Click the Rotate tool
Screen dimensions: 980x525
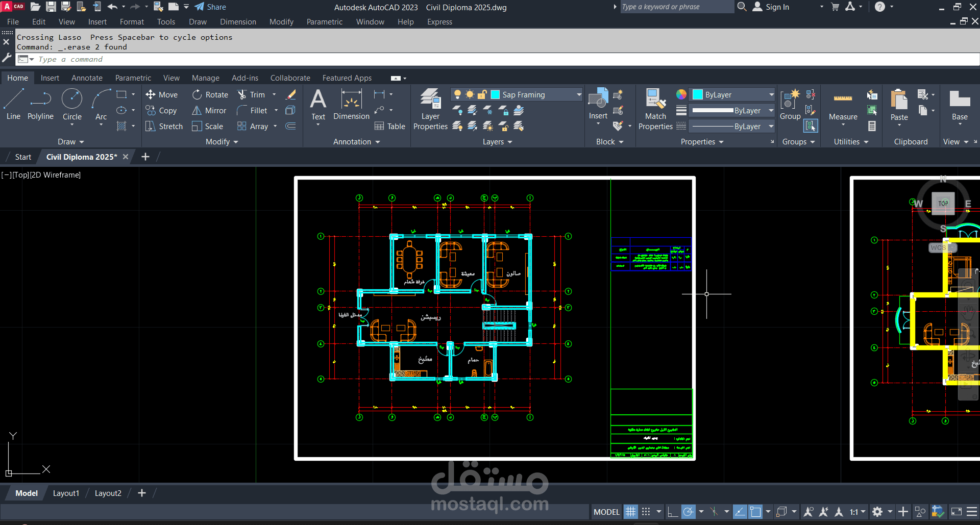(x=210, y=95)
